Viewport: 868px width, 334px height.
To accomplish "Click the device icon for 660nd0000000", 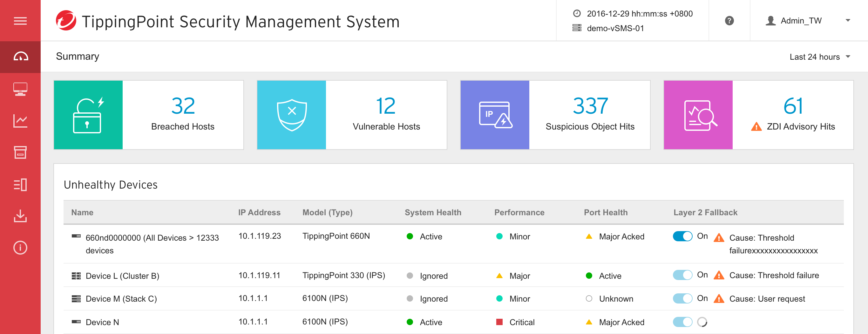I will click(76, 236).
